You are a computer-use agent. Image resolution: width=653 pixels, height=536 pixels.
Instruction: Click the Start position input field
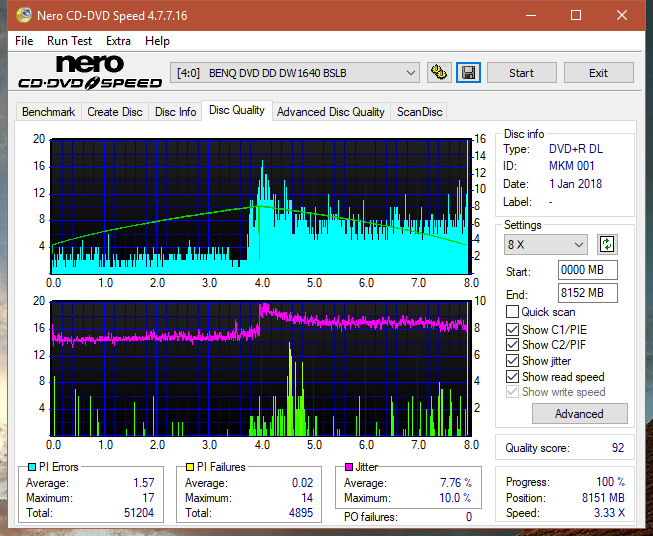(587, 270)
